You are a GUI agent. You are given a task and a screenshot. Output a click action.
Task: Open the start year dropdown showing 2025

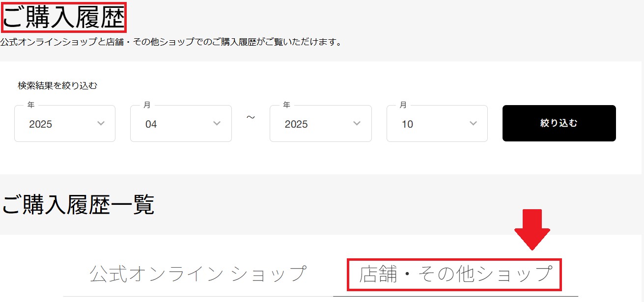pos(64,124)
